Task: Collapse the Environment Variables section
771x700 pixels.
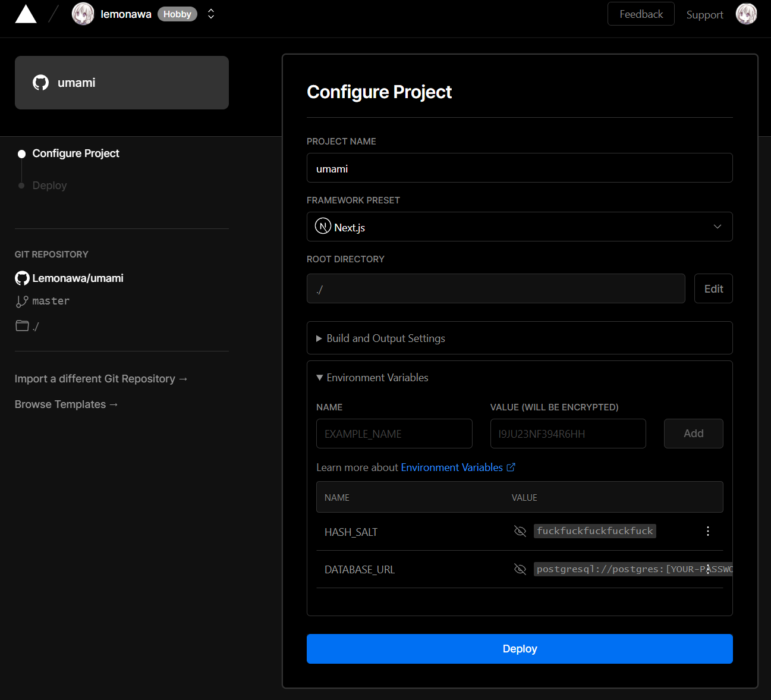Action: (x=372, y=378)
